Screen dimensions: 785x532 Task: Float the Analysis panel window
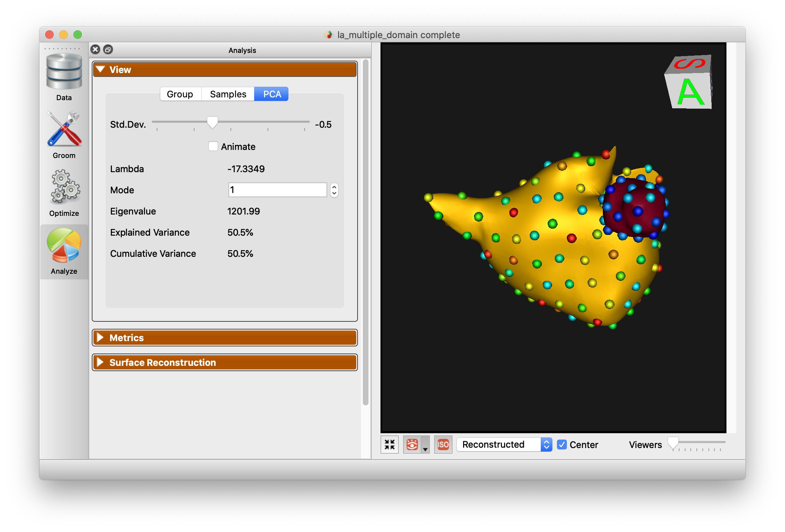click(108, 49)
